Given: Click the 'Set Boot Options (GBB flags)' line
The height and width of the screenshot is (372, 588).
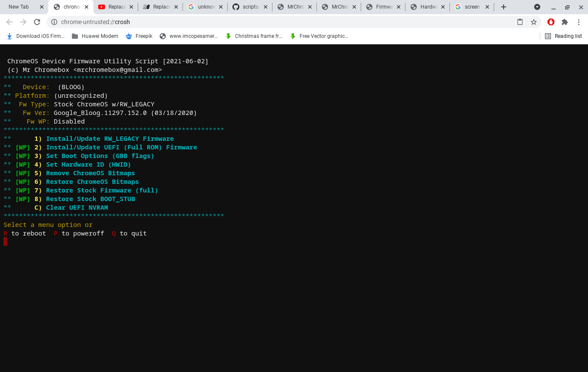Looking at the screenshot, I should click(x=100, y=156).
